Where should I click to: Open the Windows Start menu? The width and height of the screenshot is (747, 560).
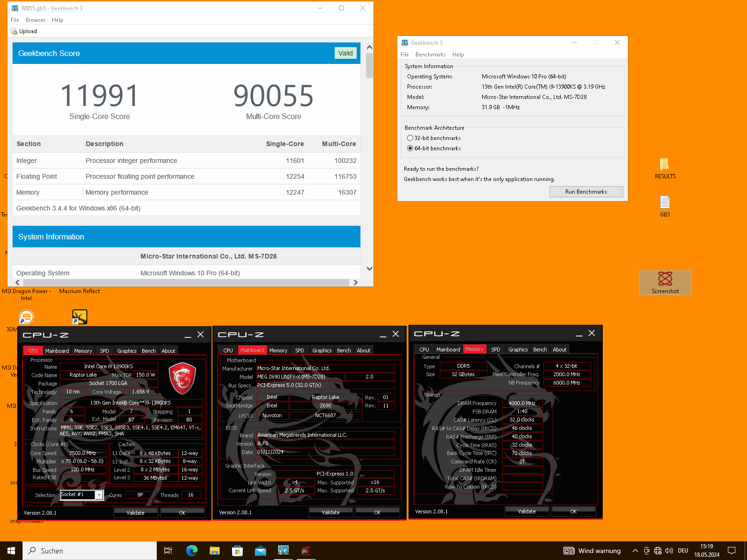(x=11, y=551)
